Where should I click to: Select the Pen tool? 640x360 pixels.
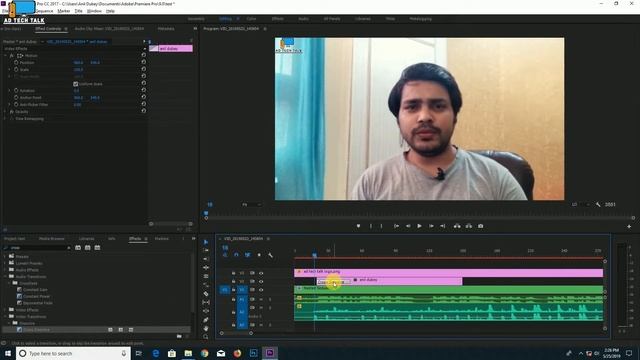[206, 320]
